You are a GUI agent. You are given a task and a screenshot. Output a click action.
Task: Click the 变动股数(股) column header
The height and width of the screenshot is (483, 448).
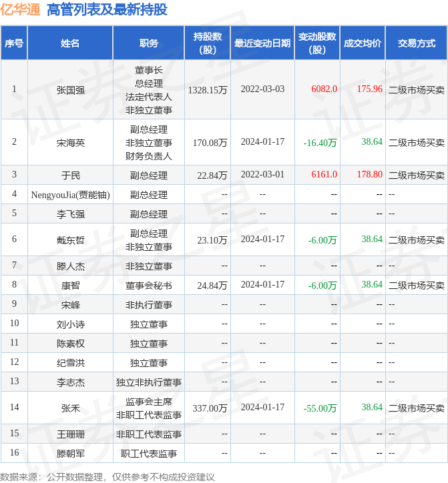click(317, 43)
